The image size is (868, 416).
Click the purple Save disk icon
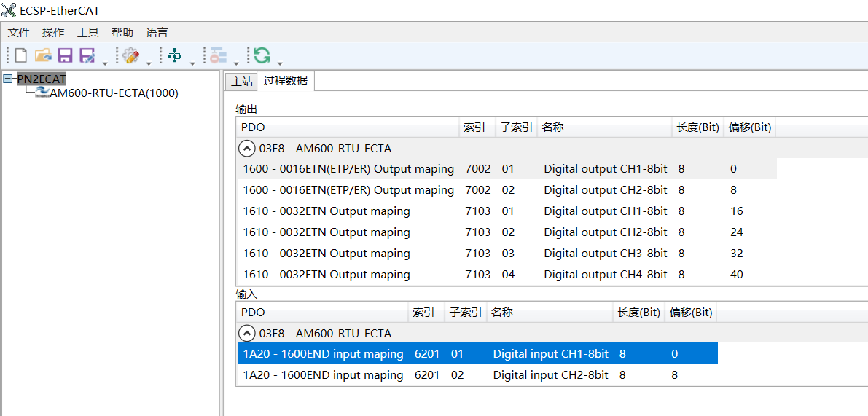[x=65, y=55]
